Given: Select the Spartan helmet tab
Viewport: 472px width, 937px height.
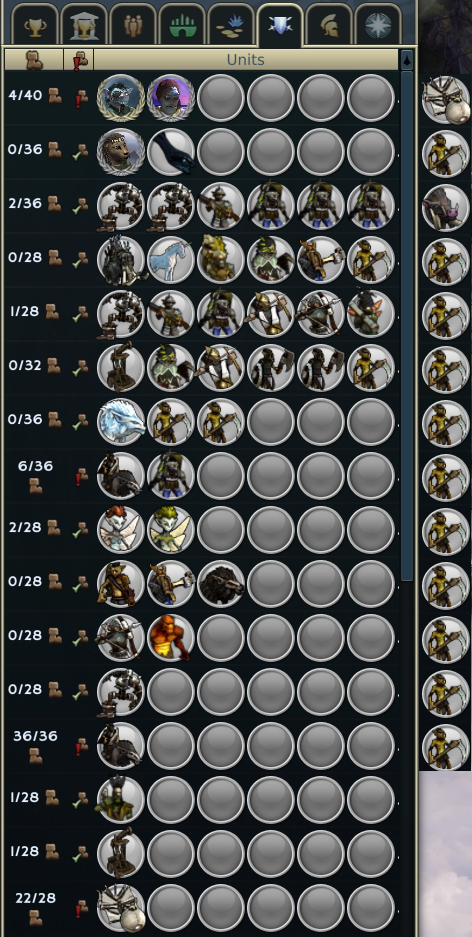Looking at the screenshot, I should pos(329,25).
